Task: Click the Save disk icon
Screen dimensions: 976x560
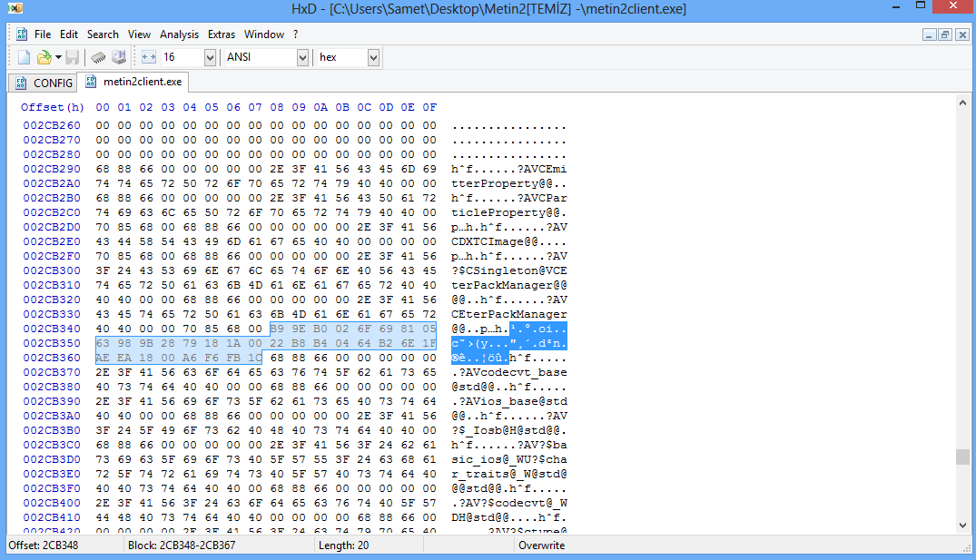Action: [x=73, y=57]
